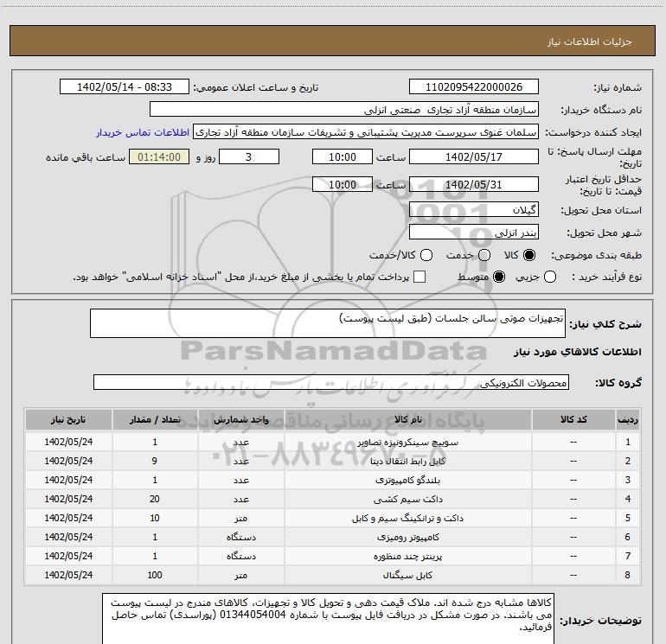The width and height of the screenshot is (666, 644).
Task: Select the جزیی purchase type radio
Action: tap(550, 277)
